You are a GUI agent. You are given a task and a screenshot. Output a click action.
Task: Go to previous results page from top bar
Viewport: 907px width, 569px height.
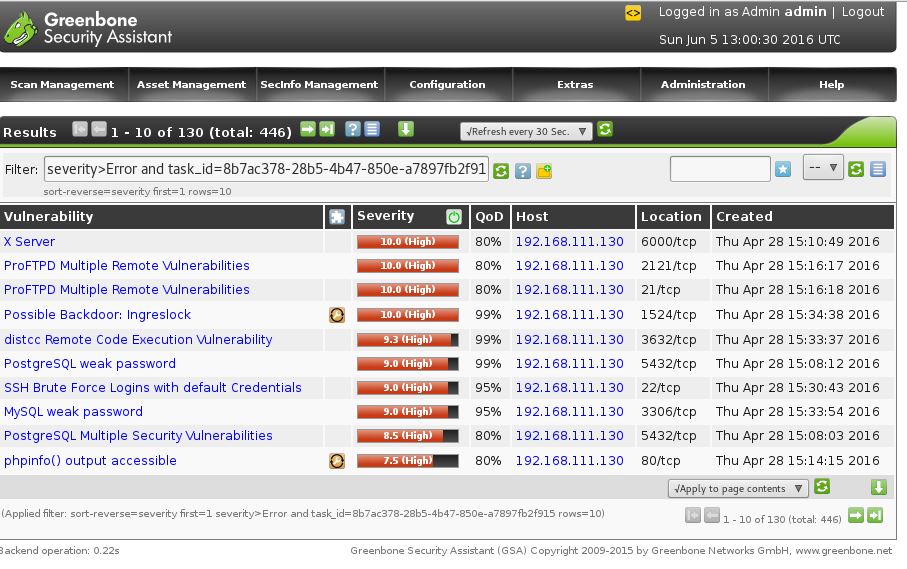[x=99, y=129]
